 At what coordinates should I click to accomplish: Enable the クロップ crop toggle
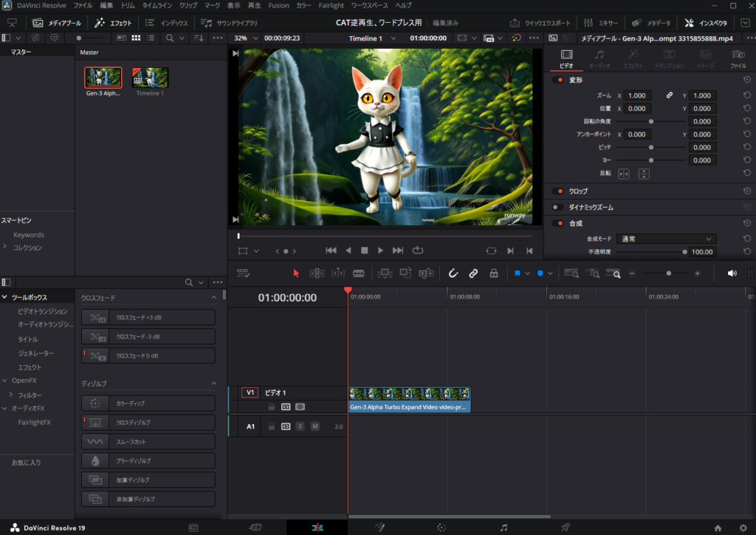(x=557, y=191)
